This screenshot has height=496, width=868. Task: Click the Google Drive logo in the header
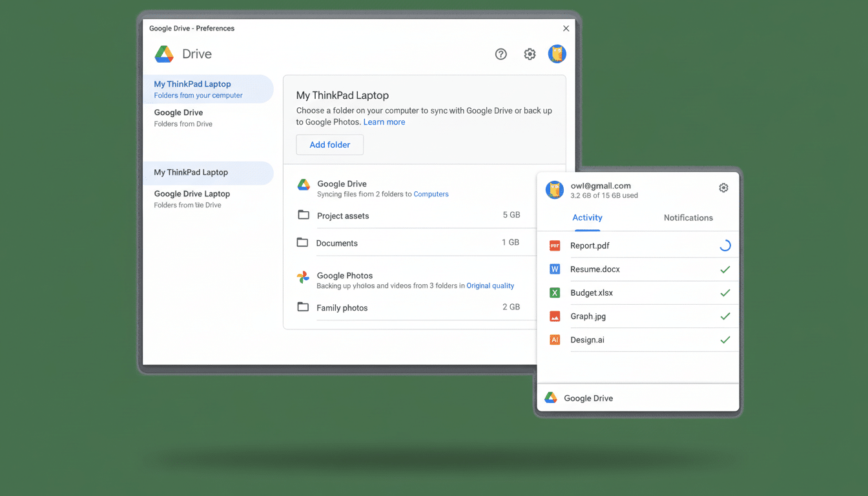pos(163,54)
